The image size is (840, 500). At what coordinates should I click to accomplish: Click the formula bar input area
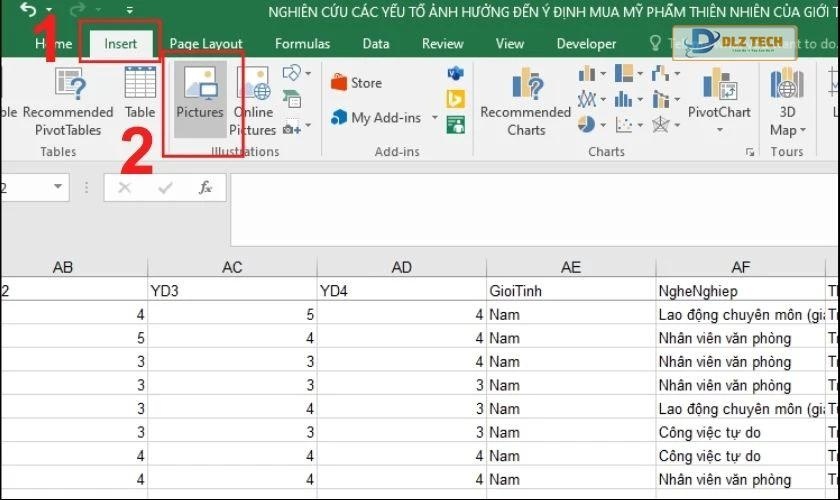point(530,187)
